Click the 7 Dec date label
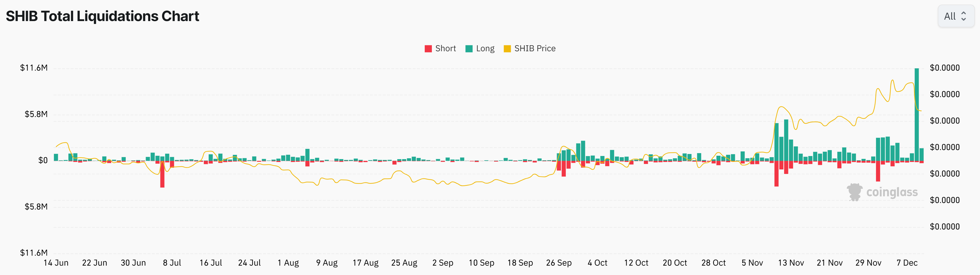Image resolution: width=980 pixels, height=275 pixels. (x=907, y=263)
